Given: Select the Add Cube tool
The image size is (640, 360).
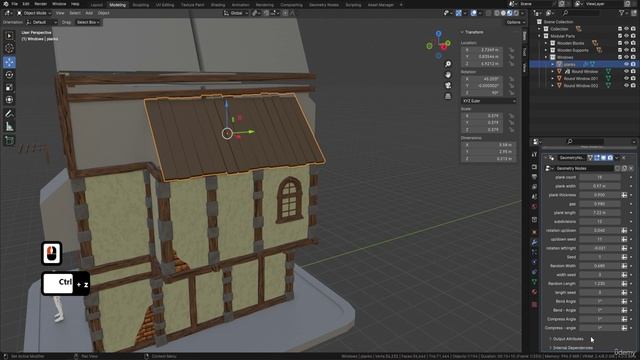Looking at the screenshot, I should (x=9, y=140).
